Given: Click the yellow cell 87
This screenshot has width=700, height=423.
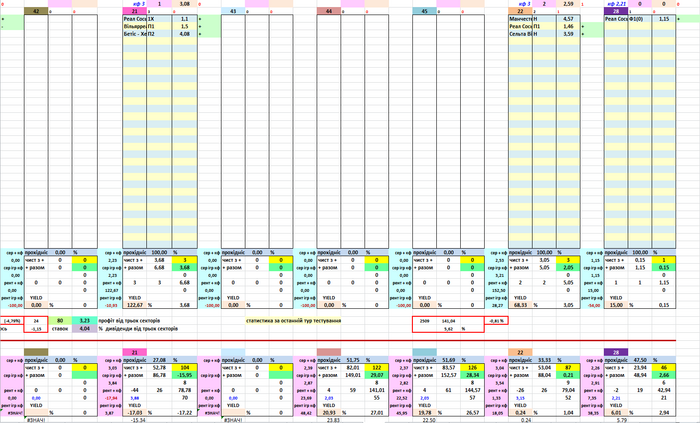Looking at the screenshot, I should [568, 368].
